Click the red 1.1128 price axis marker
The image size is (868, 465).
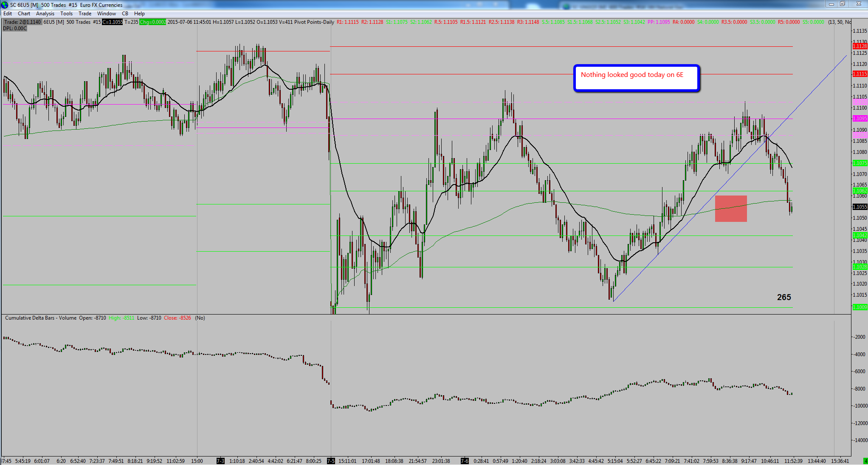point(860,46)
